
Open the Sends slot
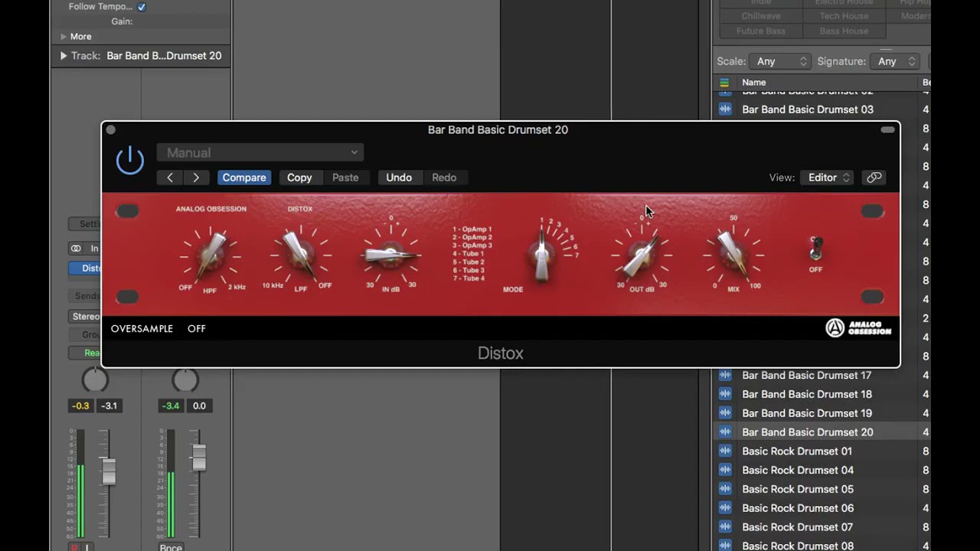coord(85,296)
